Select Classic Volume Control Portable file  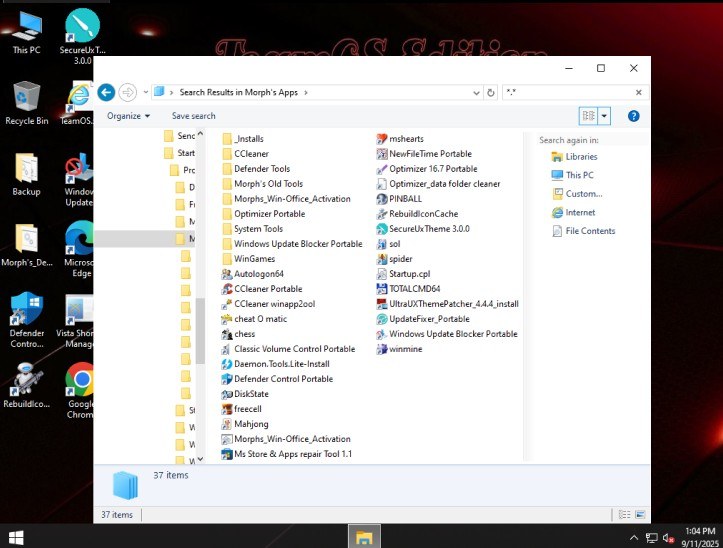(x=288, y=349)
